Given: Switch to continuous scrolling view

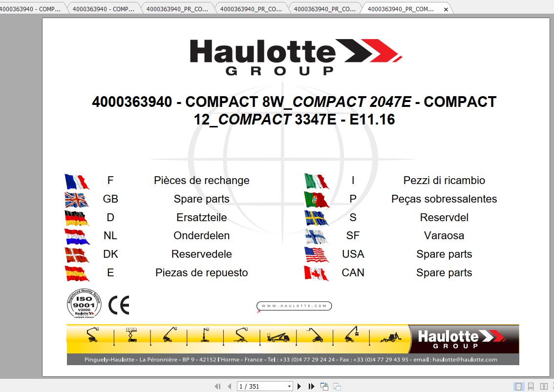Looking at the screenshot, I should click(531, 386).
